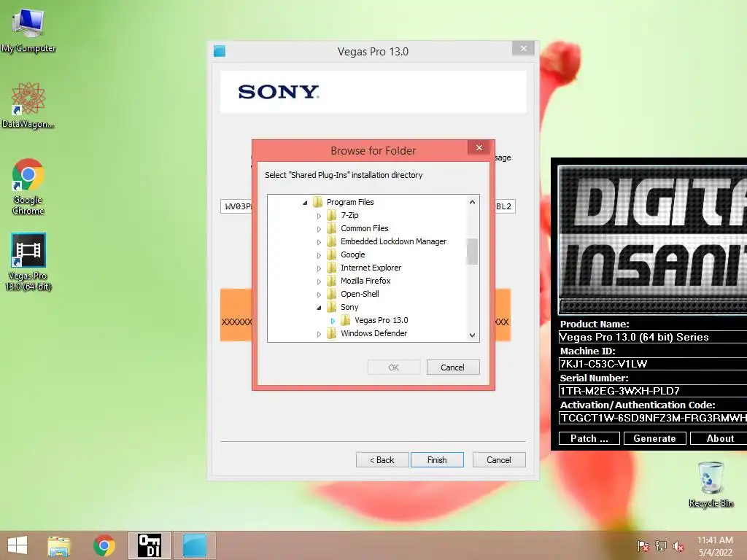The image size is (747, 560).
Task: Expand the 7-Zip folder node
Action: 319,216
